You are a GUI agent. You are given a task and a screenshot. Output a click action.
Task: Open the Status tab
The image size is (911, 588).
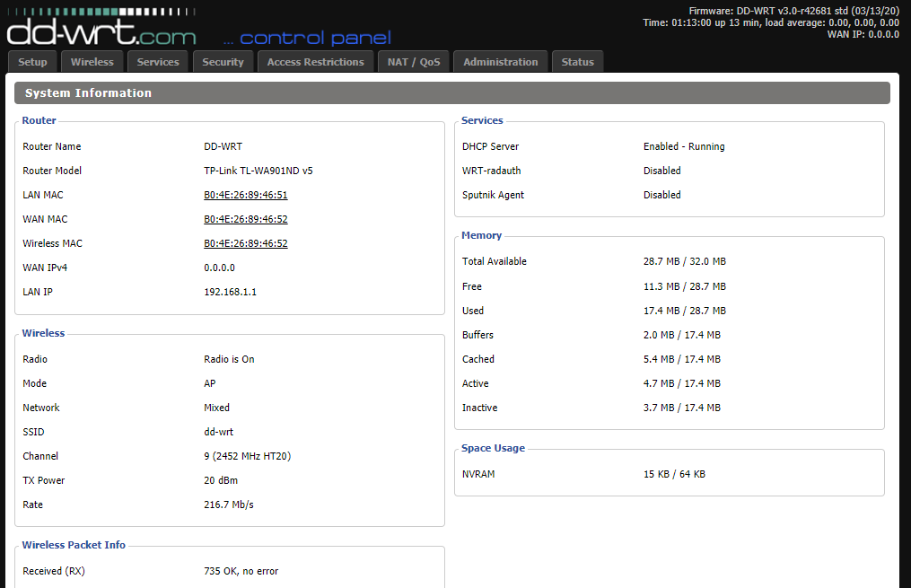coord(577,62)
